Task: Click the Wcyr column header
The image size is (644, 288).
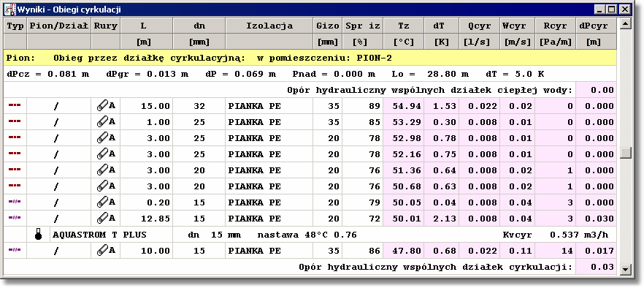Action: pos(517,26)
